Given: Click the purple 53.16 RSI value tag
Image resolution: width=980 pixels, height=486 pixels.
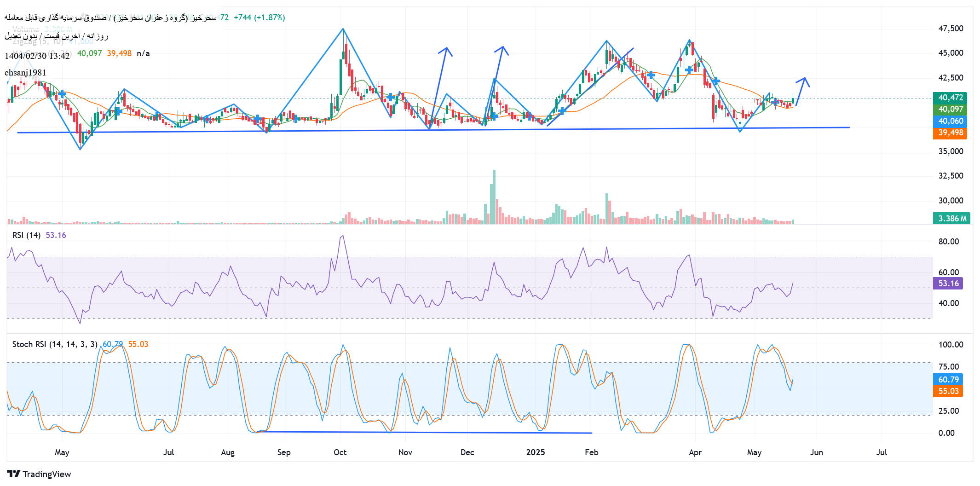Looking at the screenshot, I should click(948, 283).
